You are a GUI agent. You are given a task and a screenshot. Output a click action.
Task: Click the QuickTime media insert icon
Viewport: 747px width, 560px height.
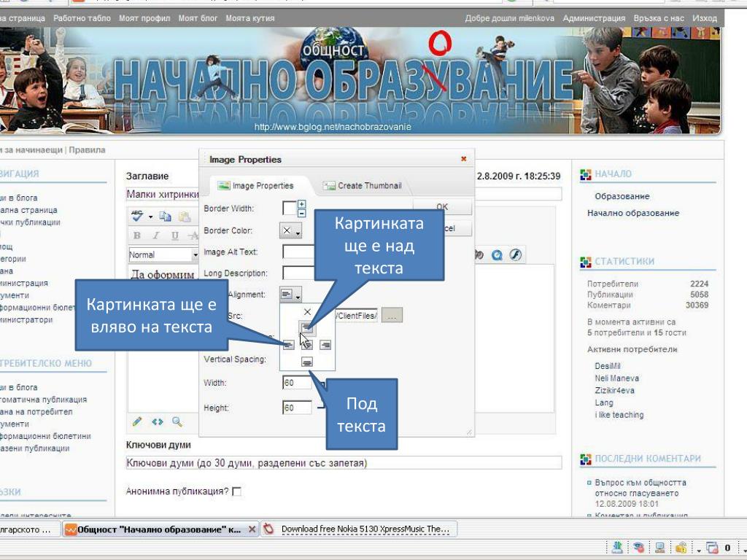click(497, 255)
